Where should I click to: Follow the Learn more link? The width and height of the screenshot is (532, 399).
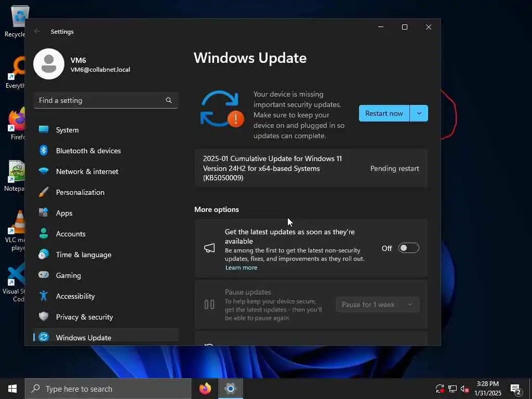[x=241, y=268]
